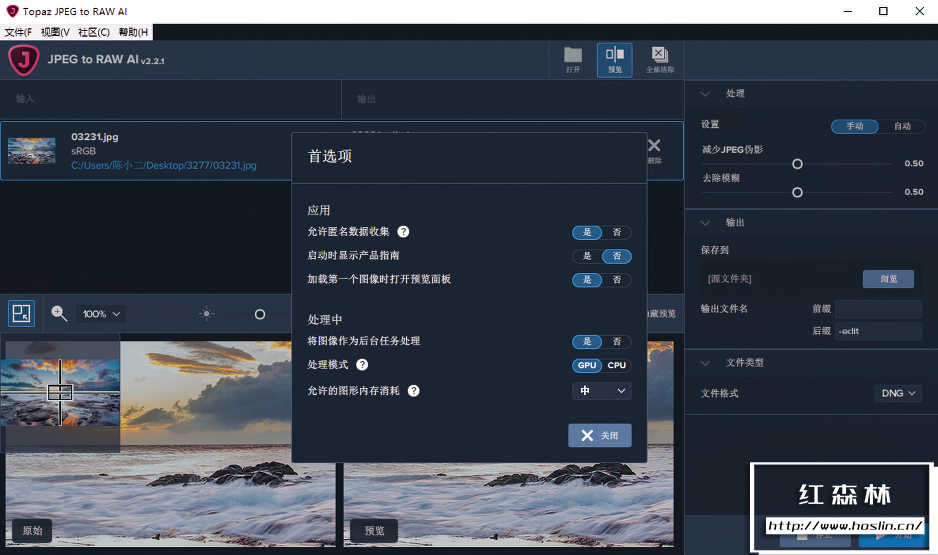938x555 pixels.
Task: Click the brightness sun icon
Action: click(206, 313)
